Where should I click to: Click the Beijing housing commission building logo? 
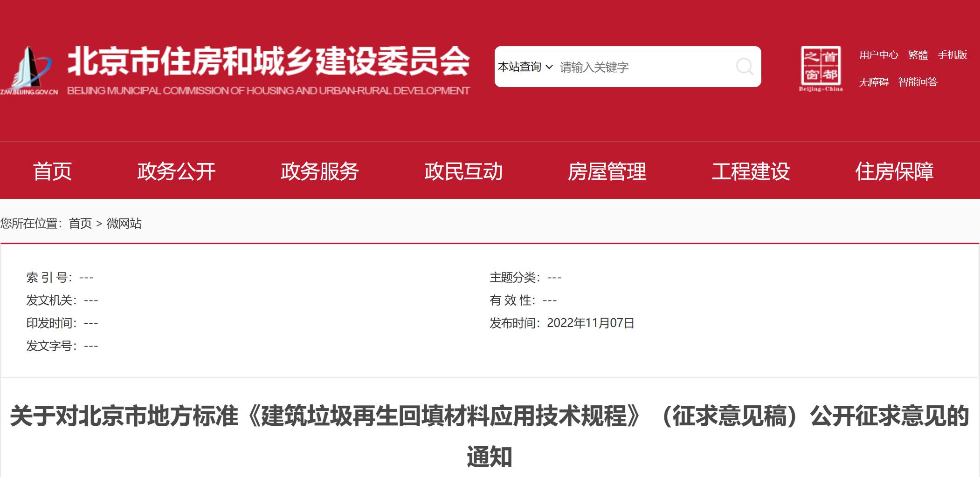[29, 71]
